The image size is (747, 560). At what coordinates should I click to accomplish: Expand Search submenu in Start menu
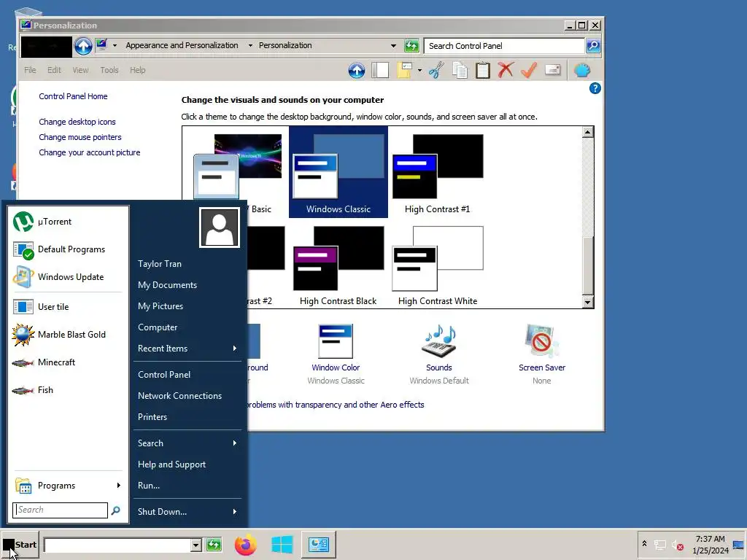click(x=234, y=443)
